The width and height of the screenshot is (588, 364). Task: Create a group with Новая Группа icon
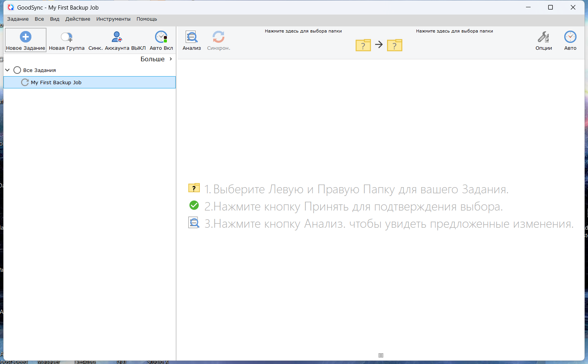(x=67, y=37)
